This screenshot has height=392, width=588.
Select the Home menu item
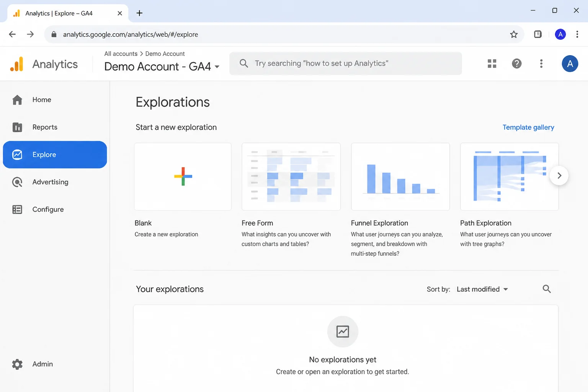tap(55, 100)
